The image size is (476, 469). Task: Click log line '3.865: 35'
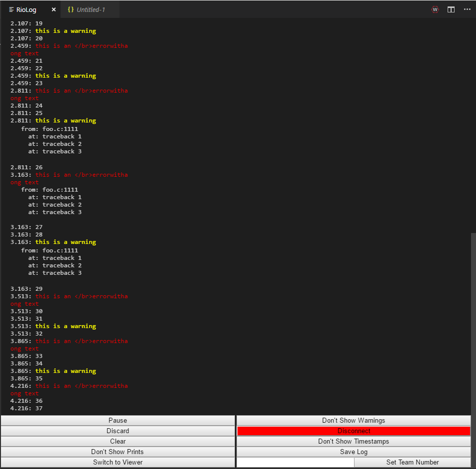pyautogui.click(x=26, y=378)
